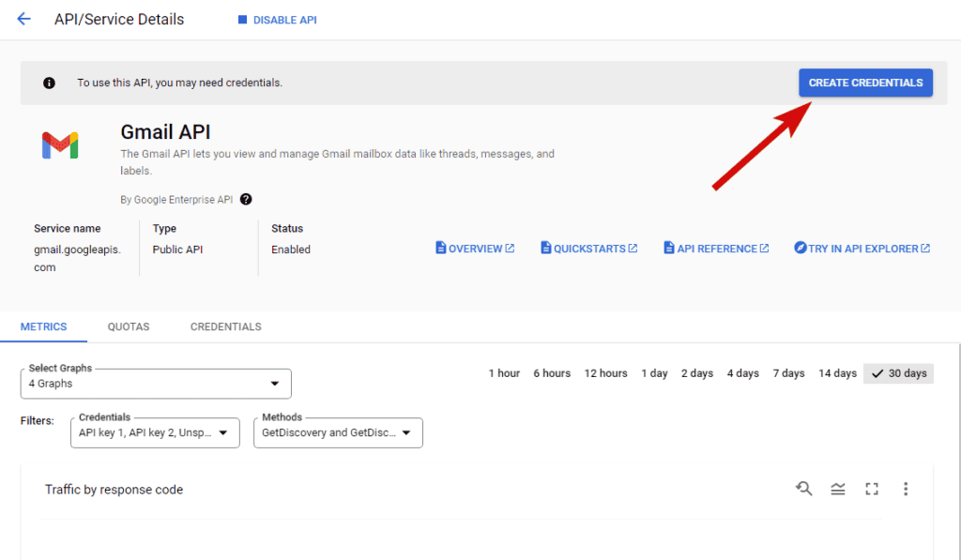Screen dimensions: 961x560
Task: Select the 2 days time range
Action: coord(697,373)
